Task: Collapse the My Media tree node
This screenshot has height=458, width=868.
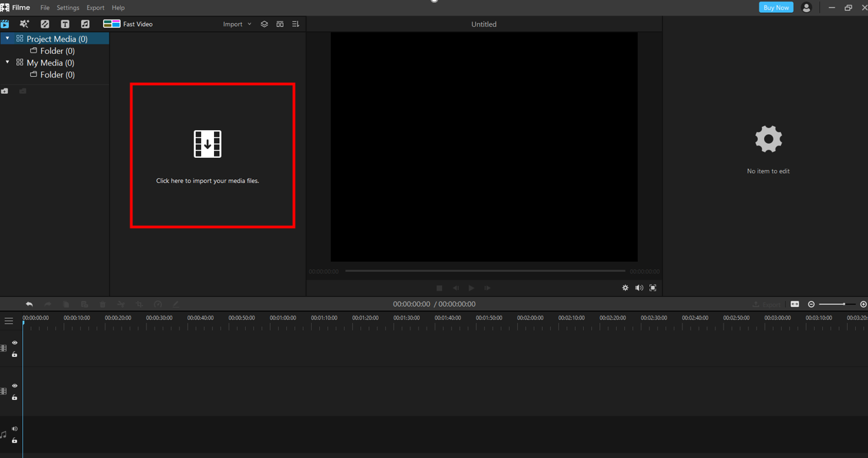Action: pos(7,62)
